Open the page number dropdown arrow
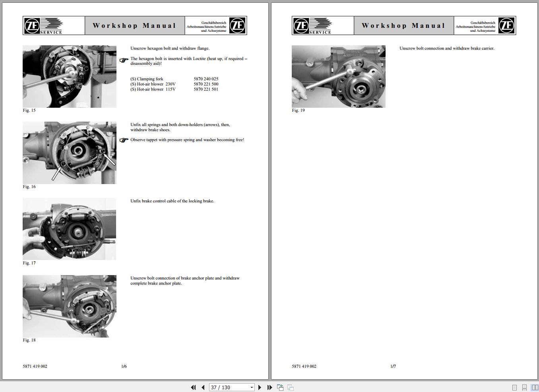 coord(251,387)
